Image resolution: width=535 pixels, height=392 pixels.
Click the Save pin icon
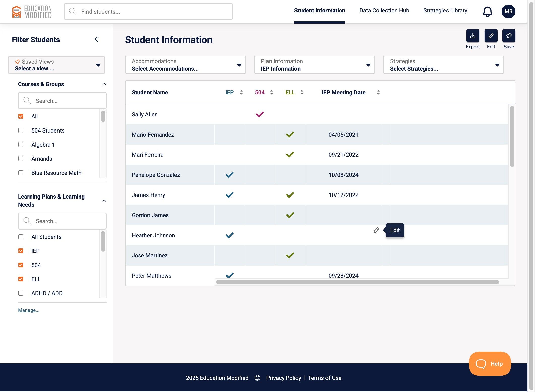[509, 36]
